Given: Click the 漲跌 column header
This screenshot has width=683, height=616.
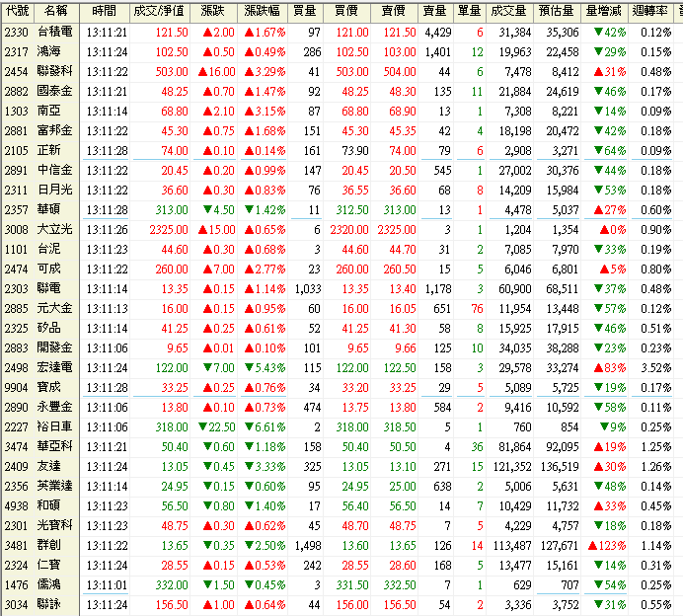Looking at the screenshot, I should coord(213,11).
